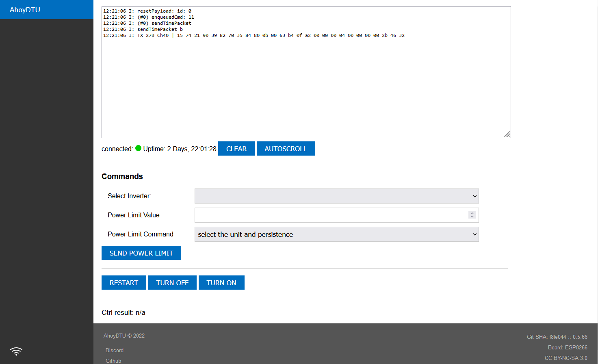Viewport: 598px width, 364px height.
Task: Toggle AUTOSCROLL for the console output
Action: point(286,148)
